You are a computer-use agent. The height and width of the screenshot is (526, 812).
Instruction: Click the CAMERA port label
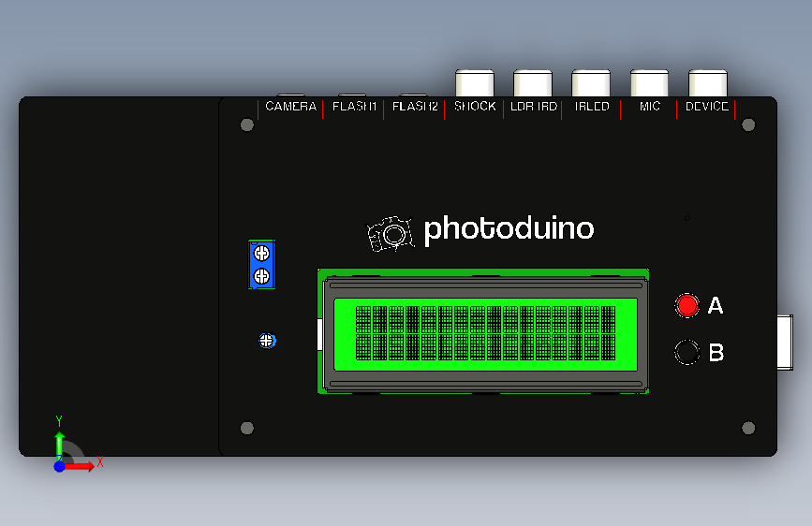tap(291, 106)
